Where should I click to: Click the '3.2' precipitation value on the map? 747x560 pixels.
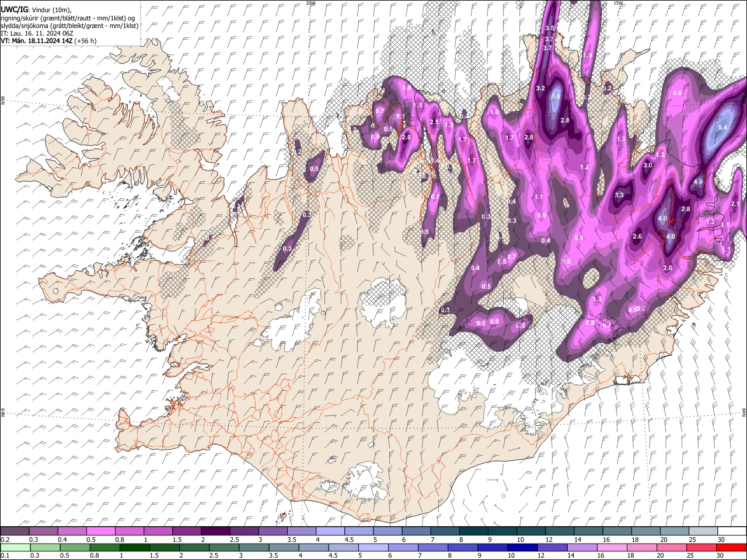pos(540,89)
